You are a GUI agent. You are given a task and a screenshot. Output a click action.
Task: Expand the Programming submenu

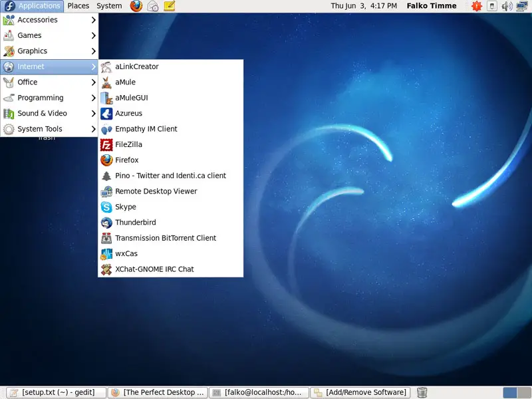tap(49, 98)
